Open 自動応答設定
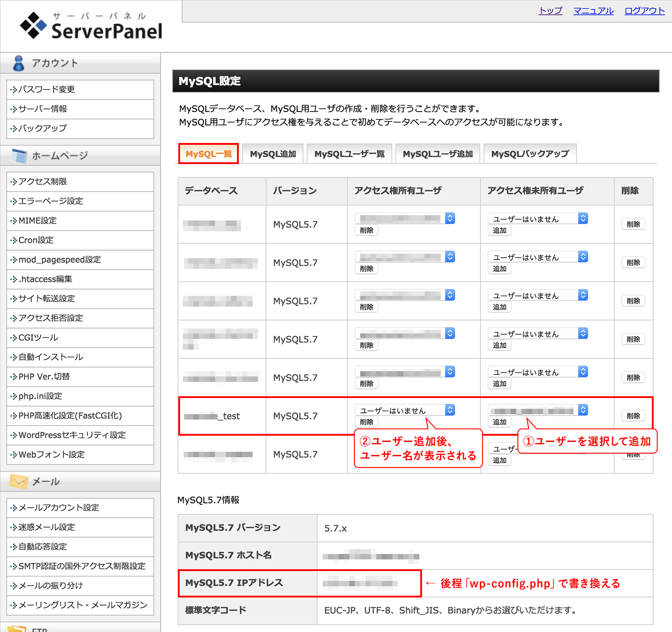This screenshot has width=672, height=632. pos(81,546)
